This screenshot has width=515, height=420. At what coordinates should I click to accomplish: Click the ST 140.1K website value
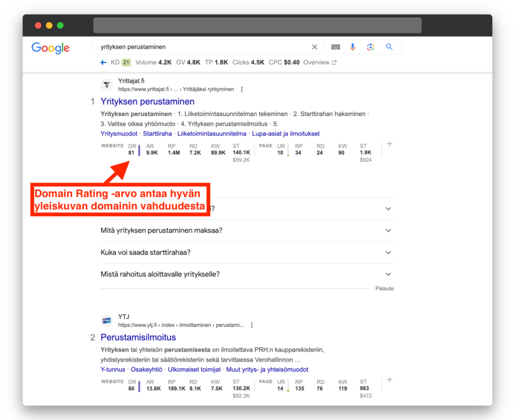pyautogui.click(x=241, y=153)
